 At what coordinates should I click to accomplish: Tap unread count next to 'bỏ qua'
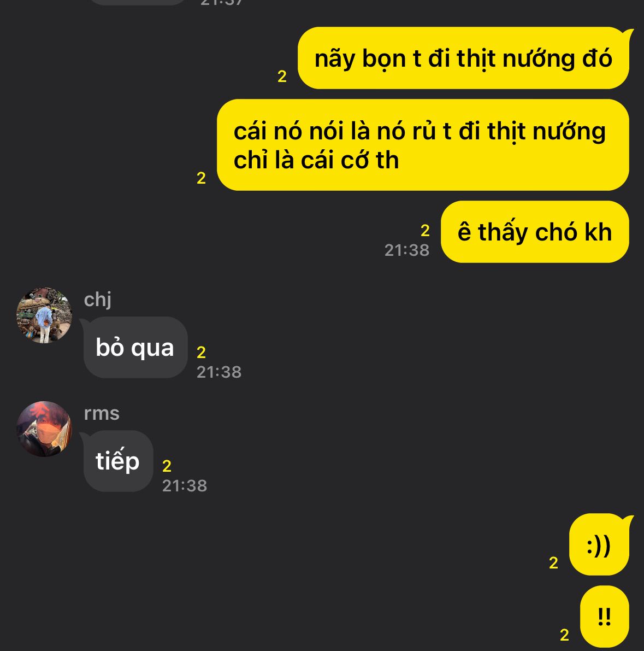(x=201, y=353)
